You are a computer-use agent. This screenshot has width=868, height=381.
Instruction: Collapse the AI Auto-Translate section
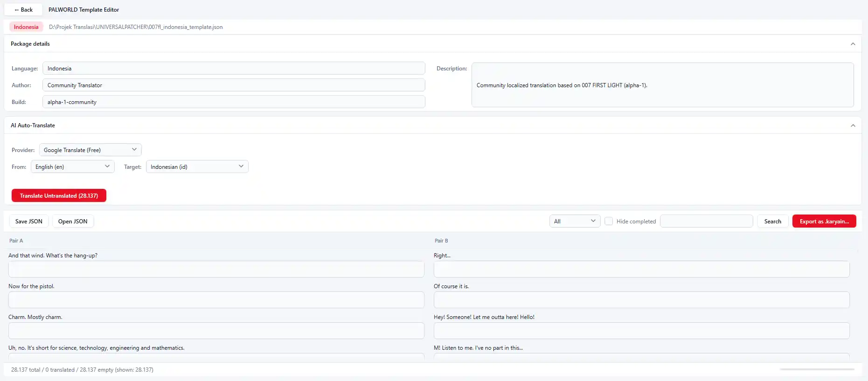(853, 125)
